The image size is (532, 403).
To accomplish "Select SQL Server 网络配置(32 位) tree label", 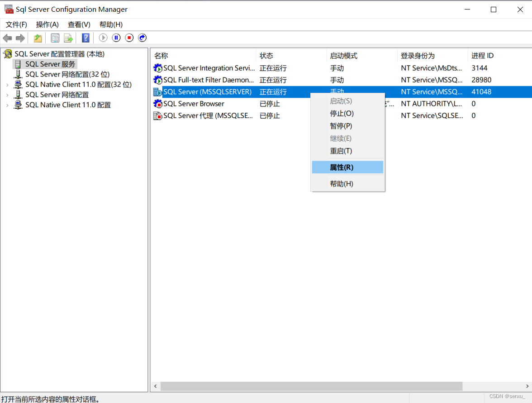I will coord(67,74).
